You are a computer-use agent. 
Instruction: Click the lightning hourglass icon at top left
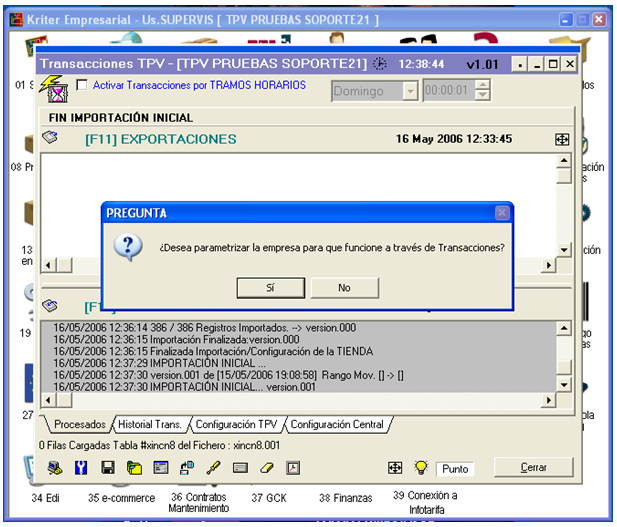[x=57, y=91]
